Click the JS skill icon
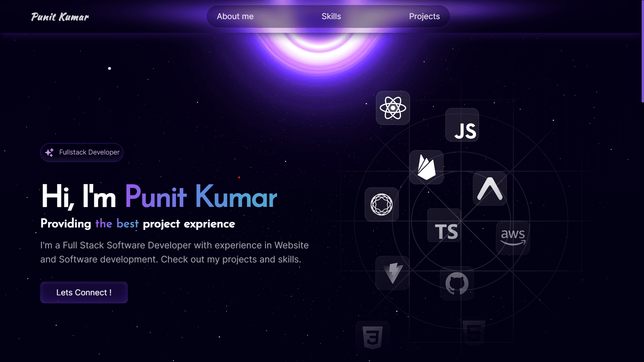This screenshot has width=644, height=362. click(x=462, y=125)
